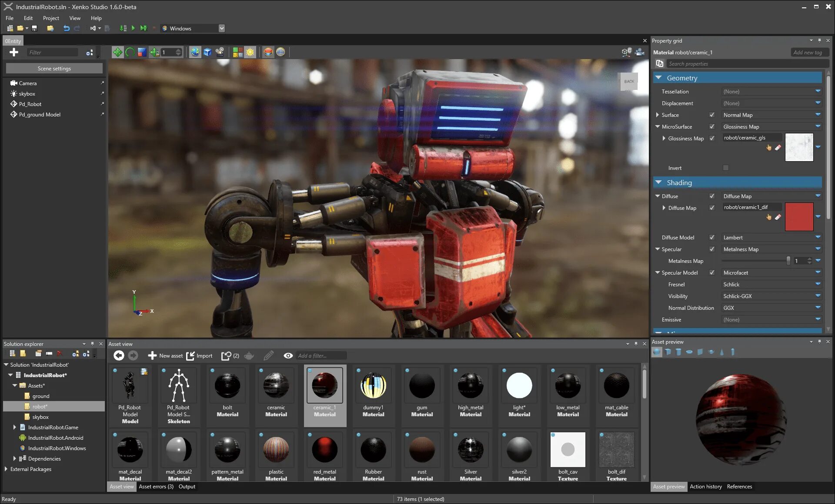This screenshot has width=835, height=504.
Task: Click Add new tag button in property grid
Action: click(x=806, y=53)
